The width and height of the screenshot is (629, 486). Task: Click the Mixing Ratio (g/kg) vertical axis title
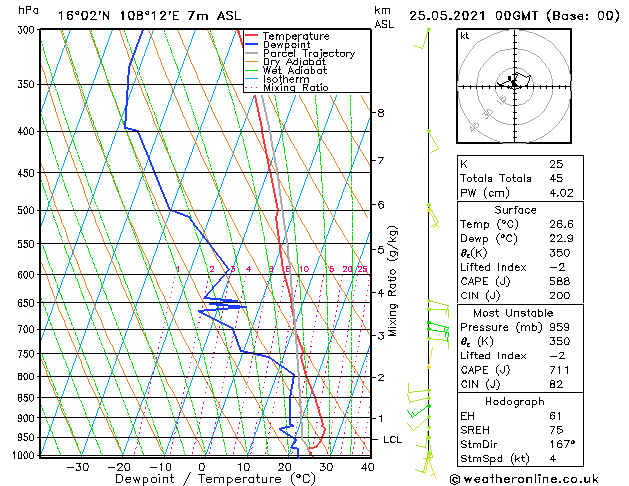click(x=393, y=281)
